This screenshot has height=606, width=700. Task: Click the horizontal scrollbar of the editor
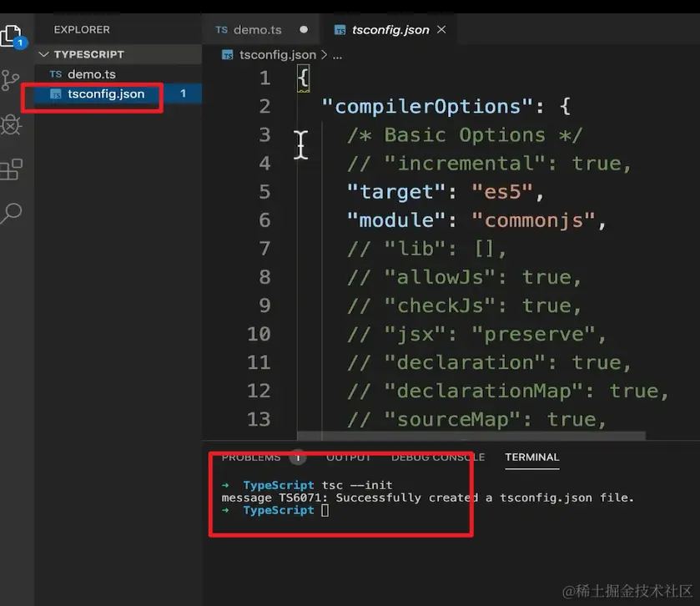[471, 435]
